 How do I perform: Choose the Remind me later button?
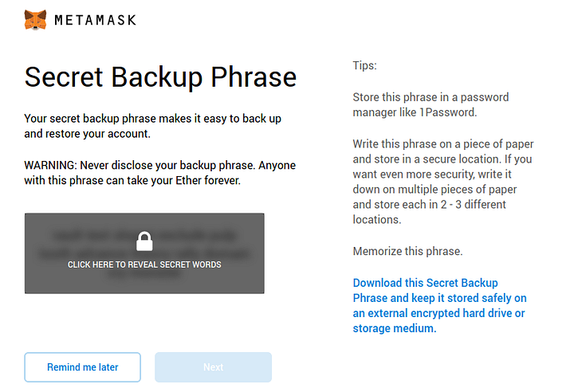(83, 367)
